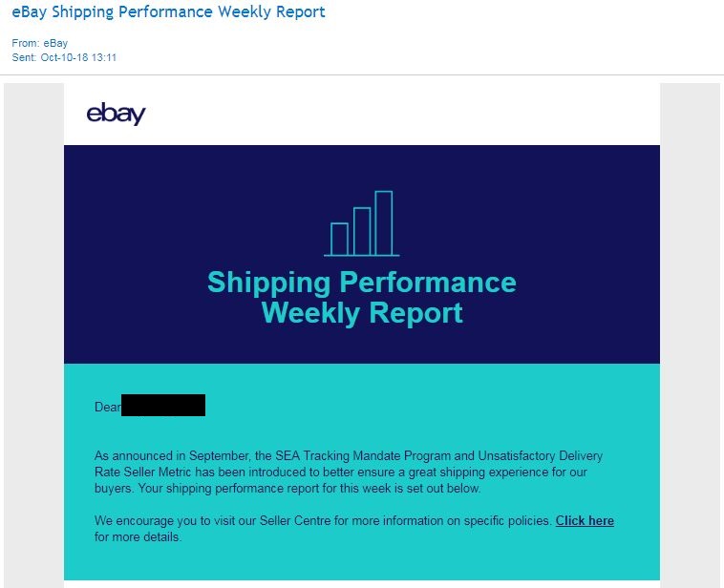Select the "From: eBay" sender line
This screenshot has width=724, height=588.
[x=40, y=43]
